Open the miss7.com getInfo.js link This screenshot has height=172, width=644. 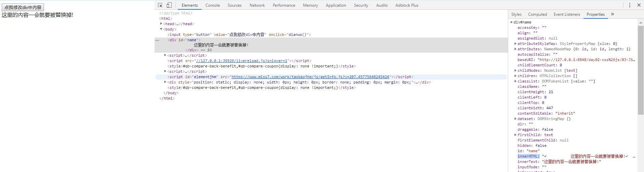click(310, 77)
